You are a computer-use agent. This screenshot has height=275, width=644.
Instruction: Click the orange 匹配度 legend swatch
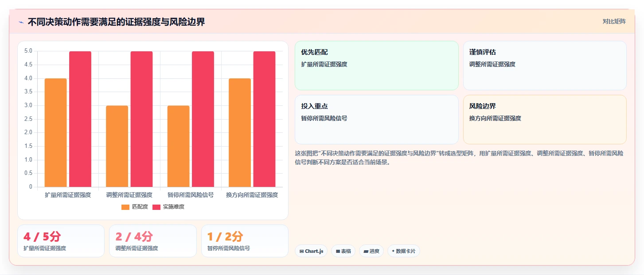[x=125, y=207]
